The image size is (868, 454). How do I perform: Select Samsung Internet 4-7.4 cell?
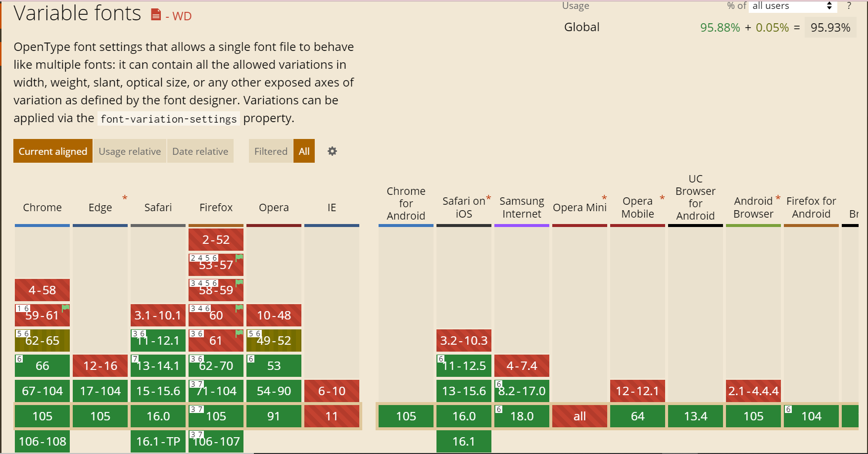[x=522, y=366]
